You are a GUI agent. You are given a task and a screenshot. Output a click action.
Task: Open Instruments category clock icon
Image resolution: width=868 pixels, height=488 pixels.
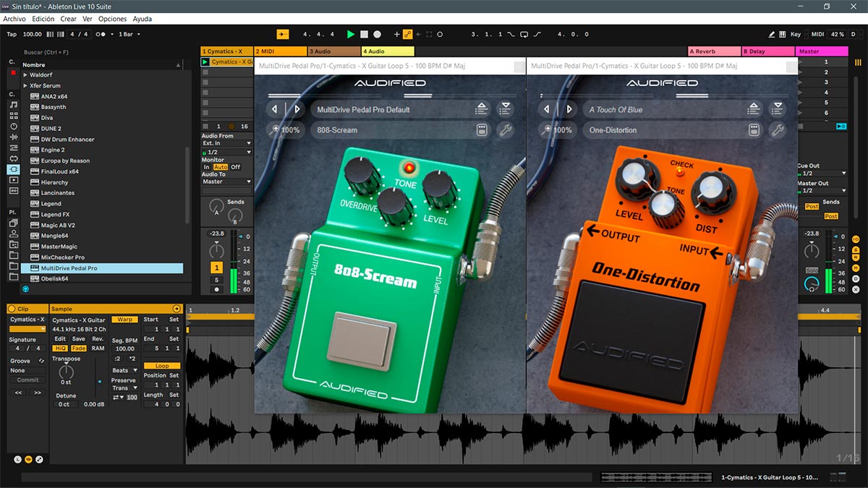pos(13,127)
